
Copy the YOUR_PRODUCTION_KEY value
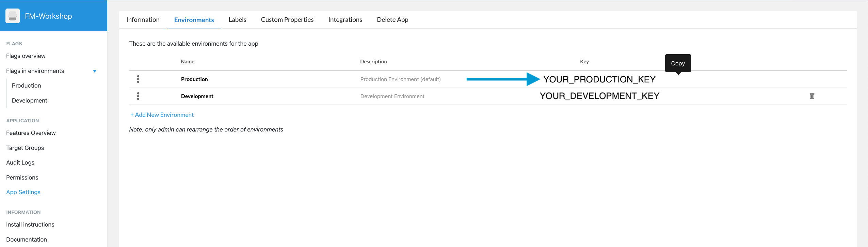pos(599,79)
